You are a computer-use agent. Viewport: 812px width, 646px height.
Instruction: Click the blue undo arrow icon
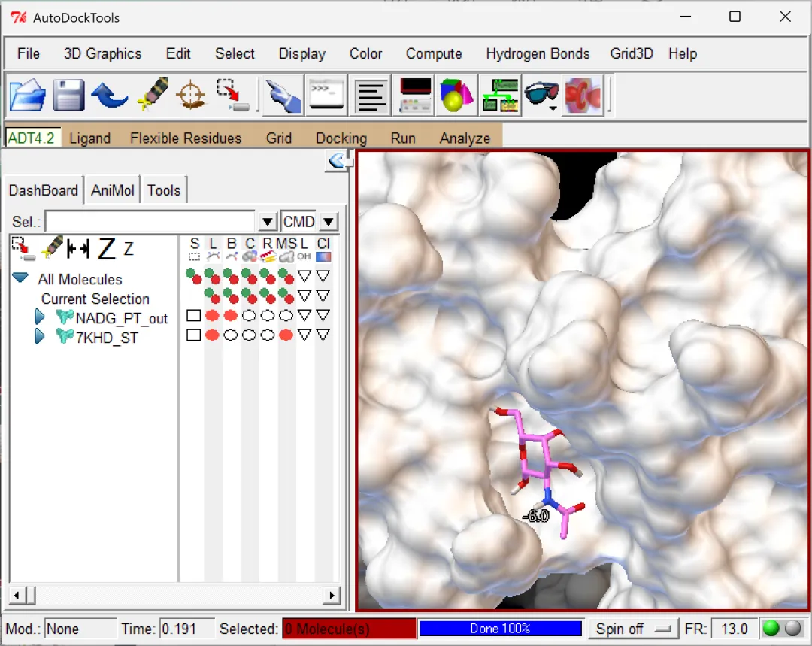click(109, 95)
